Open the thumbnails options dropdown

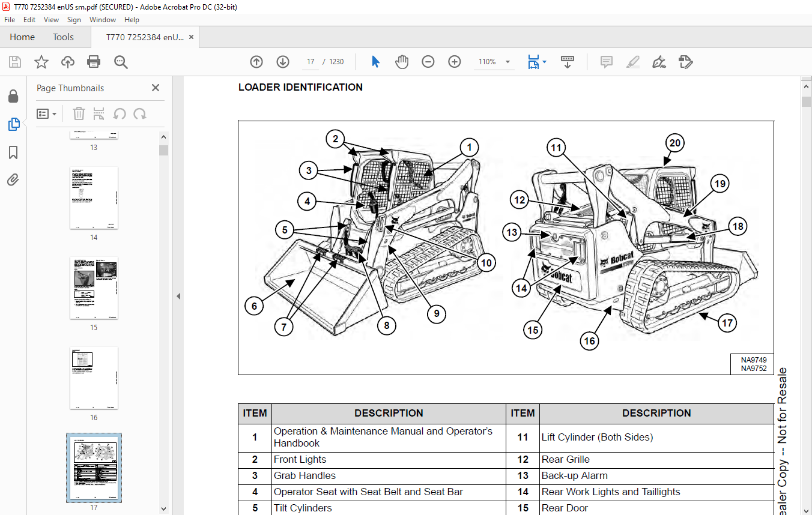point(47,113)
